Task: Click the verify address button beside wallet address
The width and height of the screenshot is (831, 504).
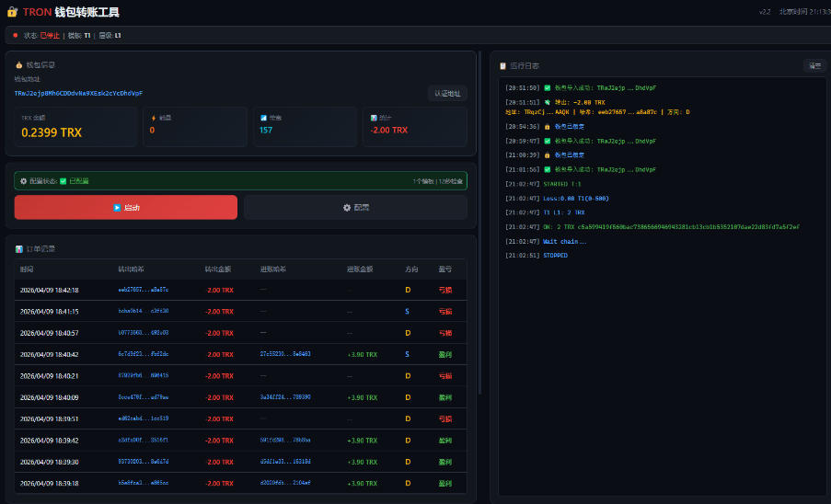Action: (x=447, y=93)
